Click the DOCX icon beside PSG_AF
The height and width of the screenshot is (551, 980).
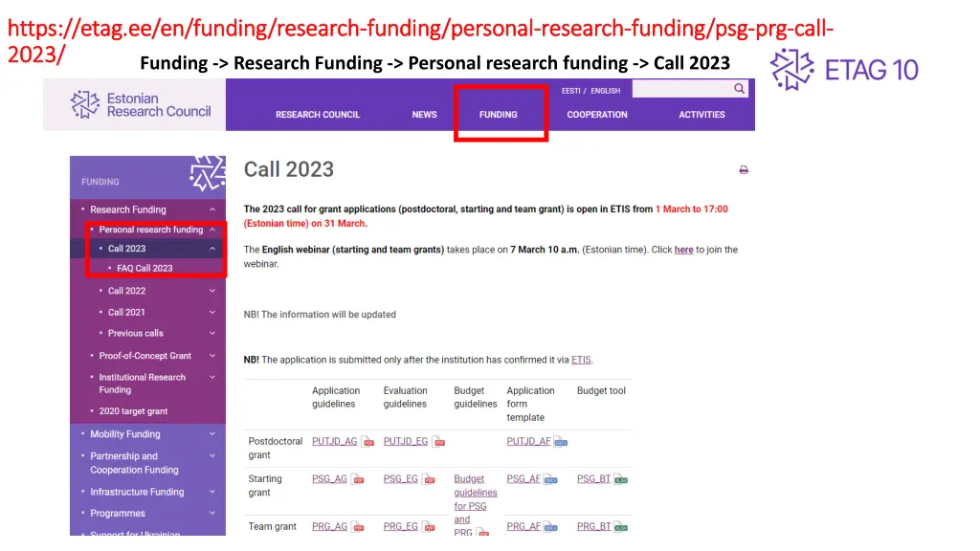(x=550, y=479)
